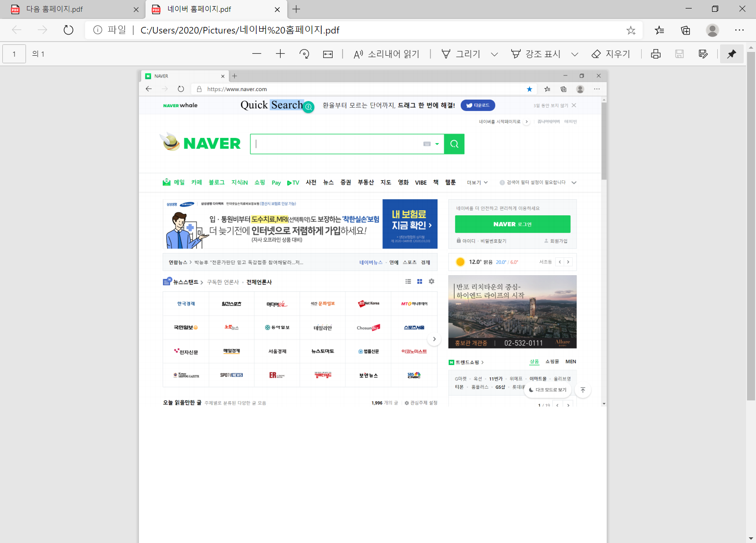This screenshot has height=543, width=756.
Task: Select the 그리기 draw tool
Action: [x=461, y=54]
